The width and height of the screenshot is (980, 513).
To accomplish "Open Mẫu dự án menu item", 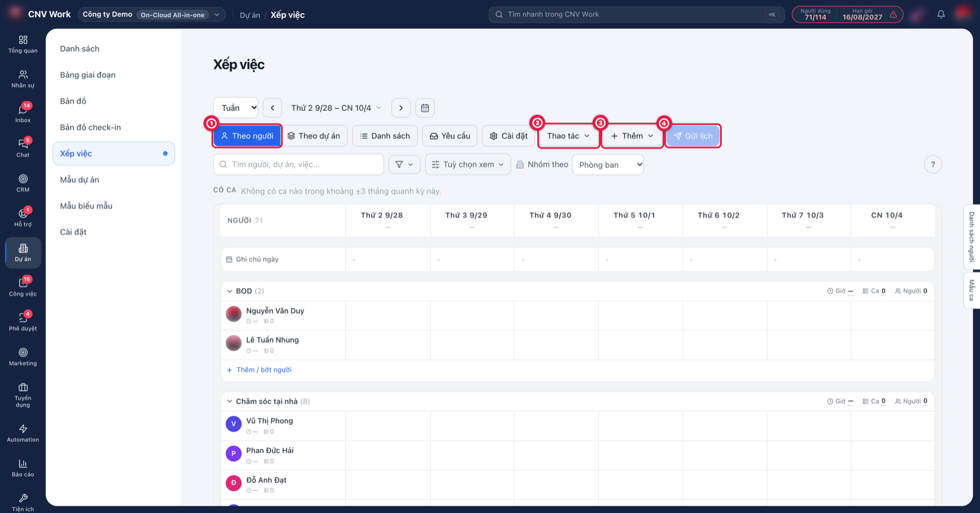I will 80,180.
